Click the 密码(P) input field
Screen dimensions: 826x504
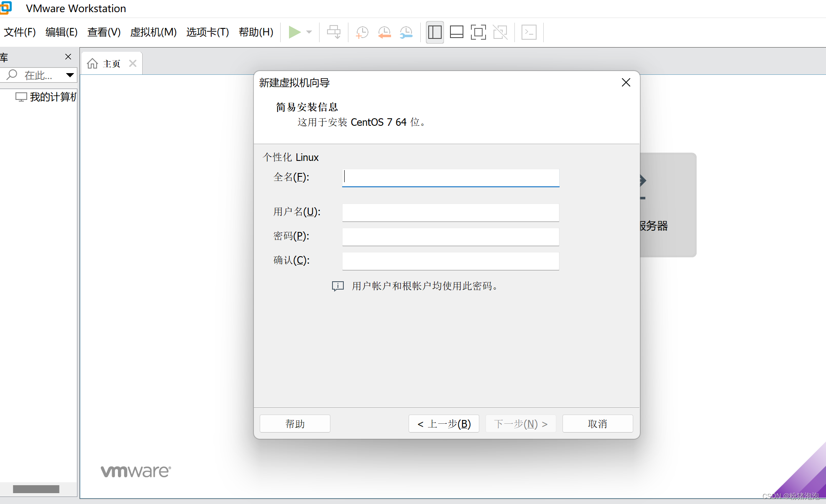[x=450, y=237]
